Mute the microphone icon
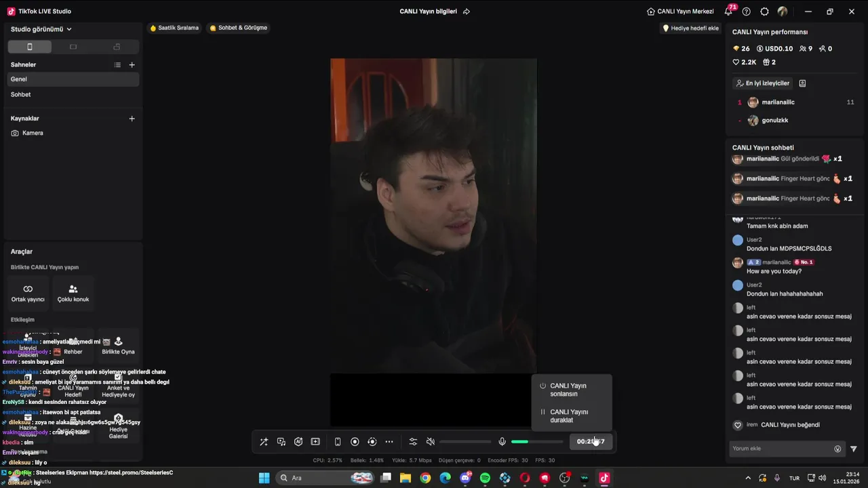The width and height of the screenshot is (868, 488). click(x=502, y=442)
